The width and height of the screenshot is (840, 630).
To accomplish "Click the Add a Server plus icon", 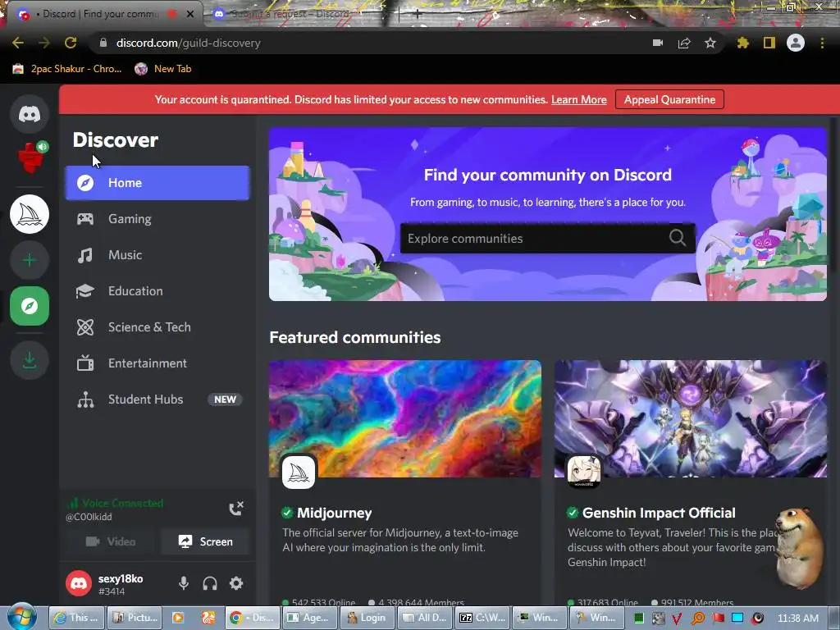I will coord(30,260).
